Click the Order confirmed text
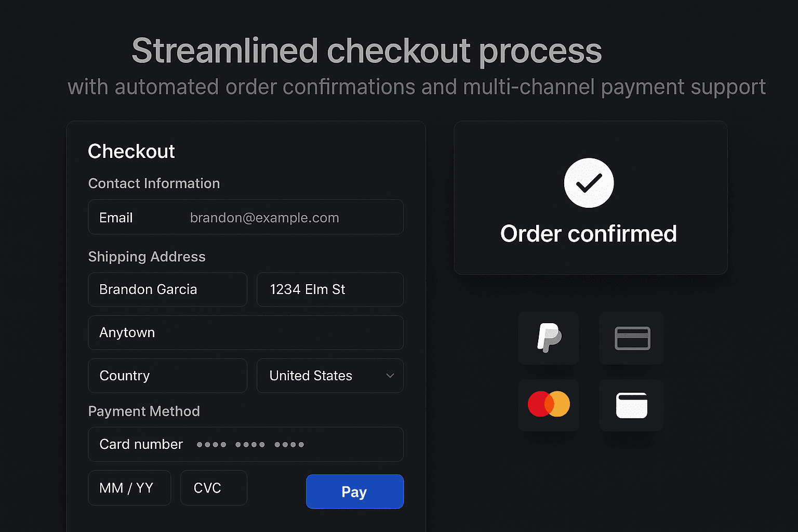The height and width of the screenshot is (532, 798). coord(589,234)
